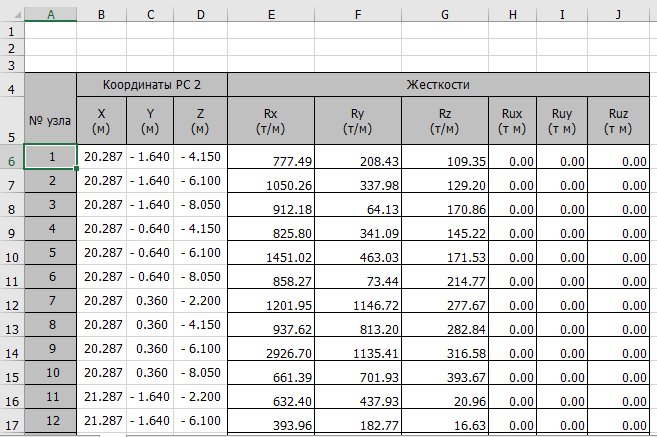This screenshot has width=657, height=437.
Task: Click the Rx value 661.39
Action: click(x=271, y=373)
